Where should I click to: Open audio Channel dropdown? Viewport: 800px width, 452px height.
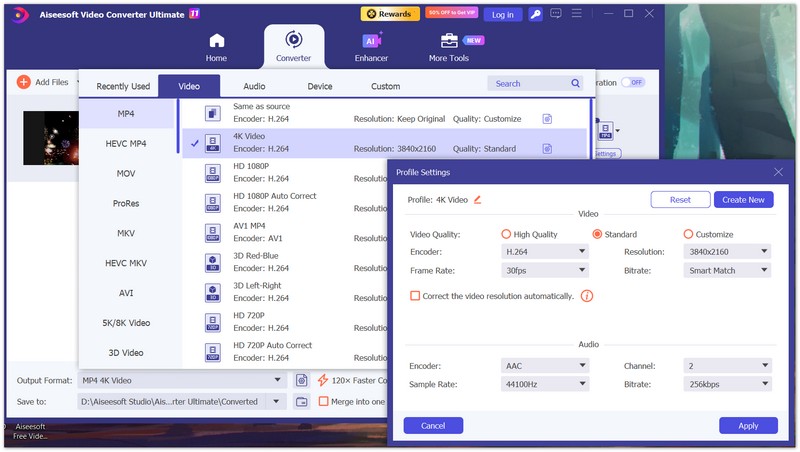[x=727, y=366]
